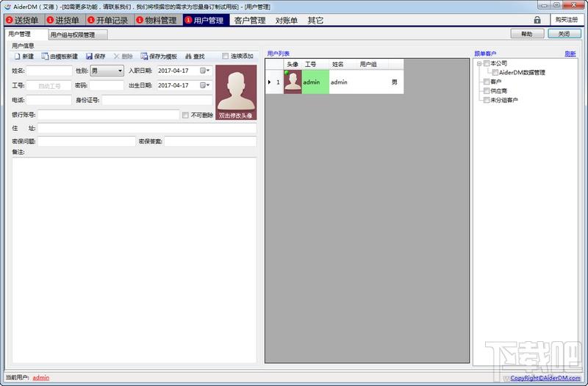The height and width of the screenshot is (386, 588).
Task: Open the 客户管理 menu tab
Action: (x=249, y=20)
